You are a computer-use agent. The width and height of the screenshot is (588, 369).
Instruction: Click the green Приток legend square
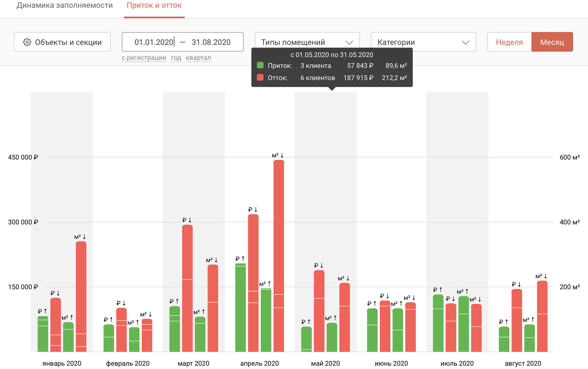click(260, 65)
